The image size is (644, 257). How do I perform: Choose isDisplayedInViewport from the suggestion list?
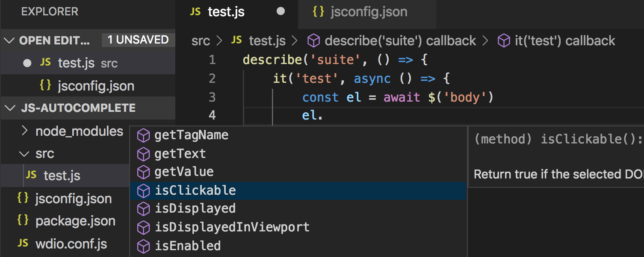233,227
